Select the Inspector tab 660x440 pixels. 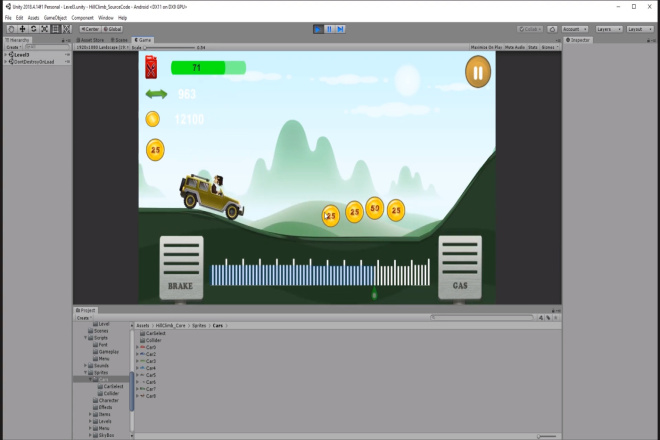[x=578, y=40]
